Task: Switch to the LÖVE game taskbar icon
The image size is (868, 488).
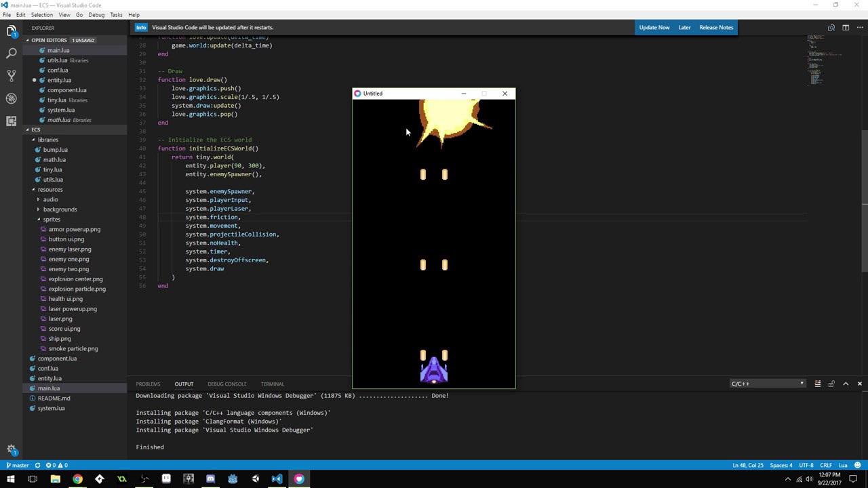Action: click(299, 479)
